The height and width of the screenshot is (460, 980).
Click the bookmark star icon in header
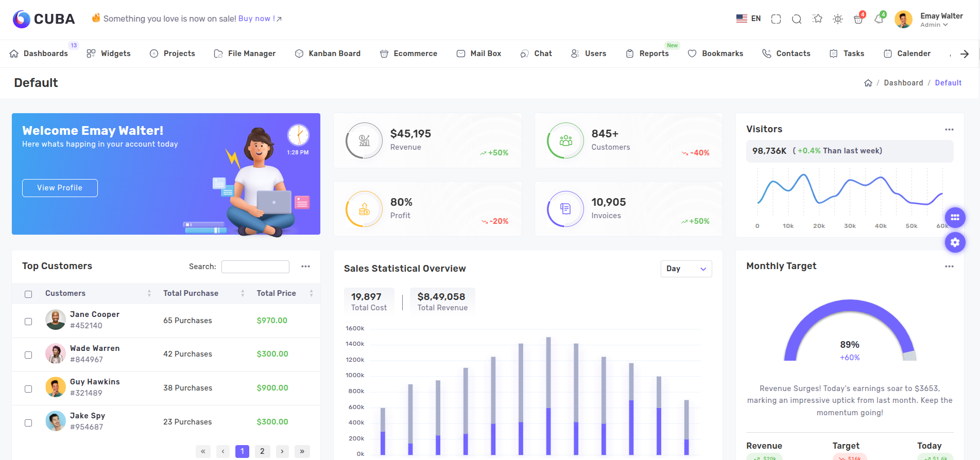click(x=817, y=19)
